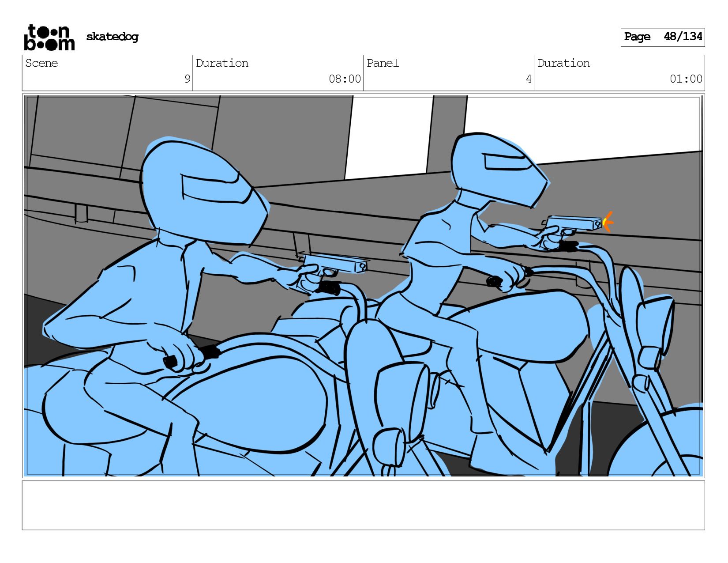The image size is (728, 563).
Task: Click the 'Page 48/134' page indicator
Action: [662, 37]
